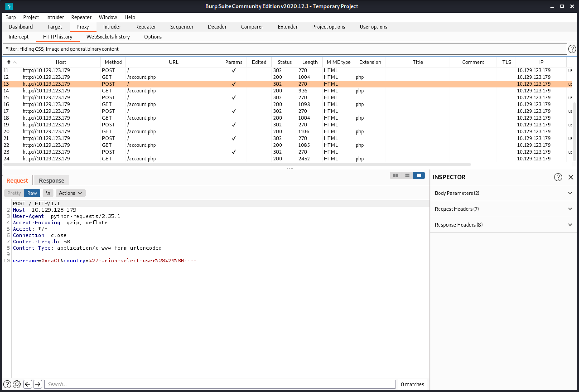
Task: Switch to the Repeater tool tab
Action: pyautogui.click(x=145, y=27)
